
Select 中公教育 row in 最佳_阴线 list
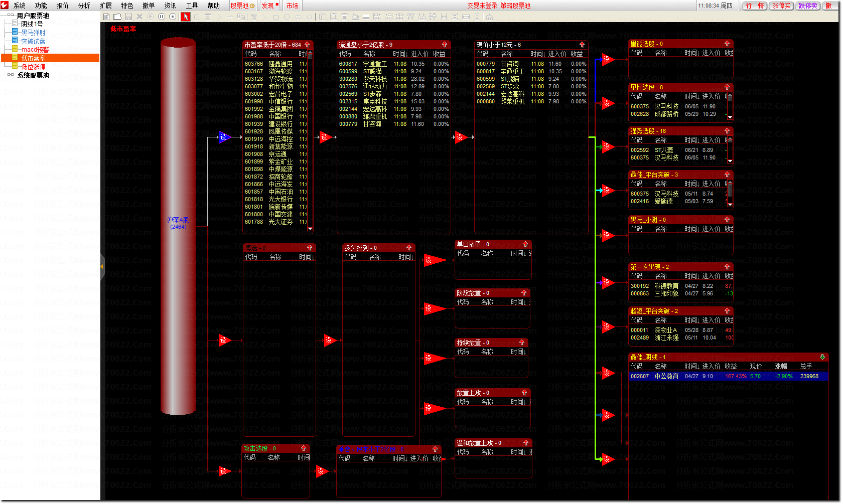point(728,376)
